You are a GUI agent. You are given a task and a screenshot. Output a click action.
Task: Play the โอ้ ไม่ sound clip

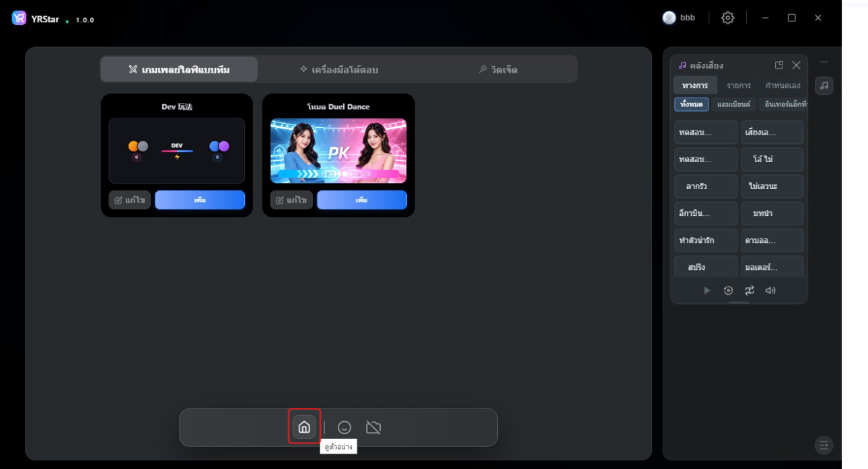coord(772,159)
